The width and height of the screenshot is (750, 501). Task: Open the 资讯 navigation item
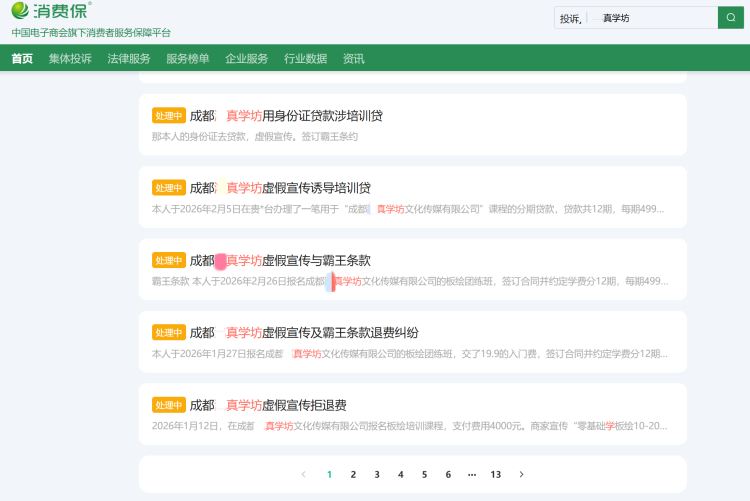[353, 58]
